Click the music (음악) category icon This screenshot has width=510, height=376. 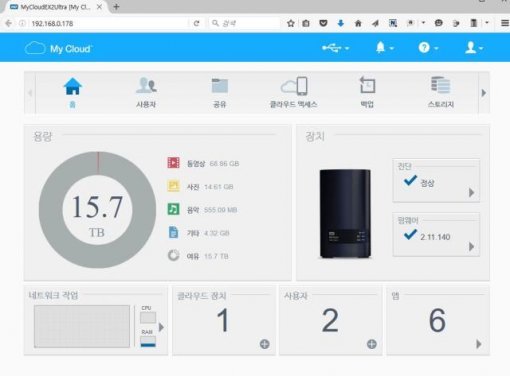tap(173, 209)
